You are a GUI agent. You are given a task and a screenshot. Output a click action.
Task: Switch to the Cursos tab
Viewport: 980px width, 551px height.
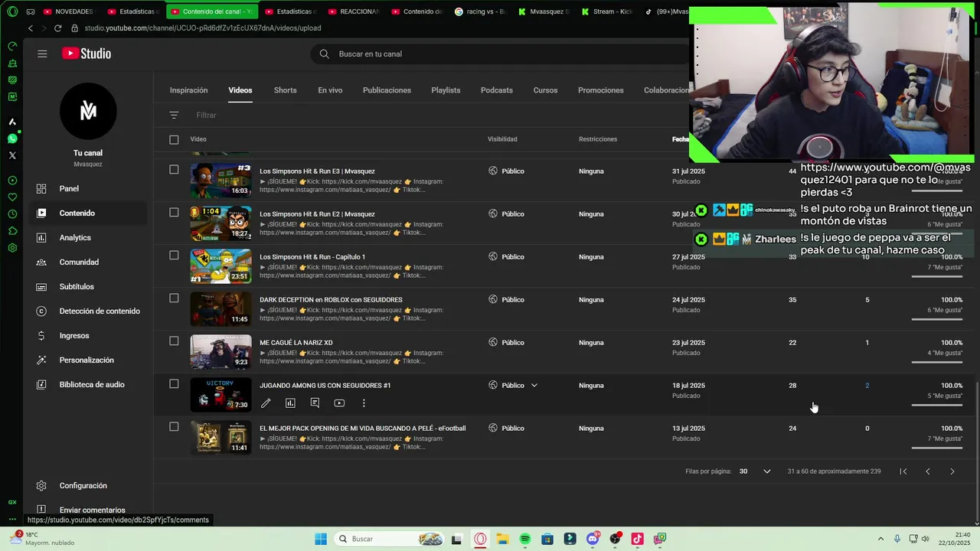click(545, 90)
